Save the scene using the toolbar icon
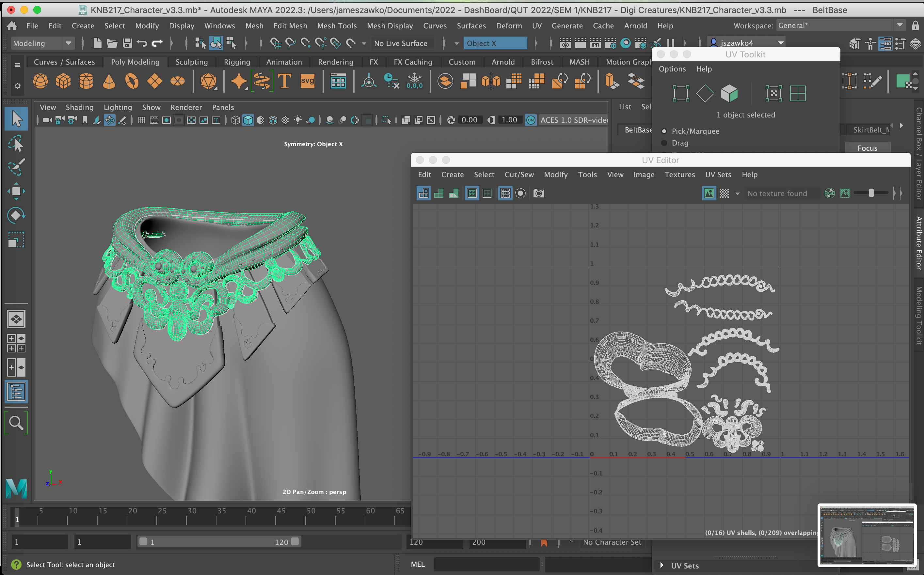 pos(127,43)
